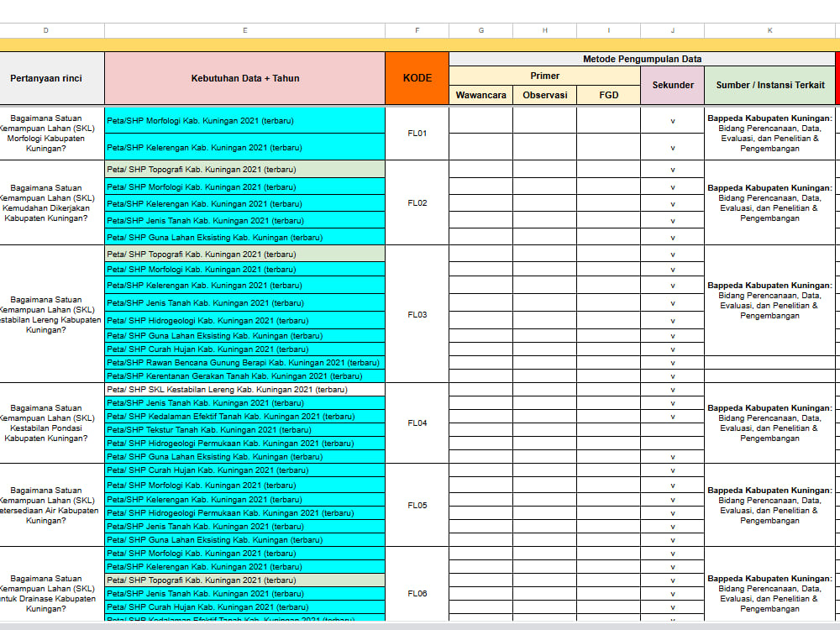This screenshot has width=840, height=630.
Task: Click Bappeda Kabupaten Kuningan cell for FL01
Action: (x=769, y=134)
